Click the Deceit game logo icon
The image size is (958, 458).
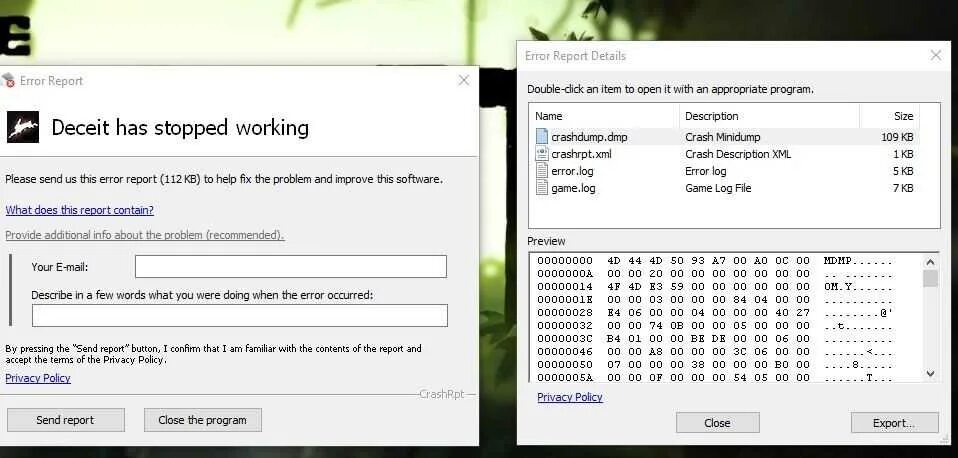pyautogui.click(x=23, y=127)
